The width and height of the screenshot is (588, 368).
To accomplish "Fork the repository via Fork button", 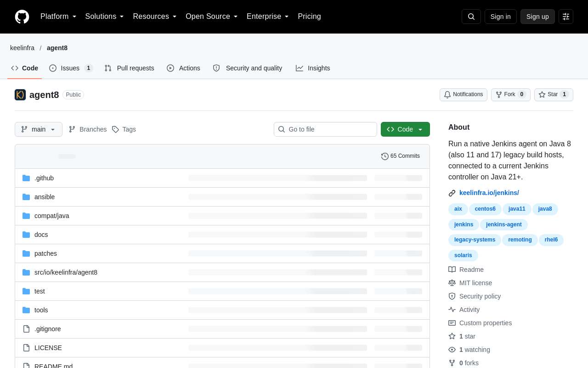I will pos(511,95).
